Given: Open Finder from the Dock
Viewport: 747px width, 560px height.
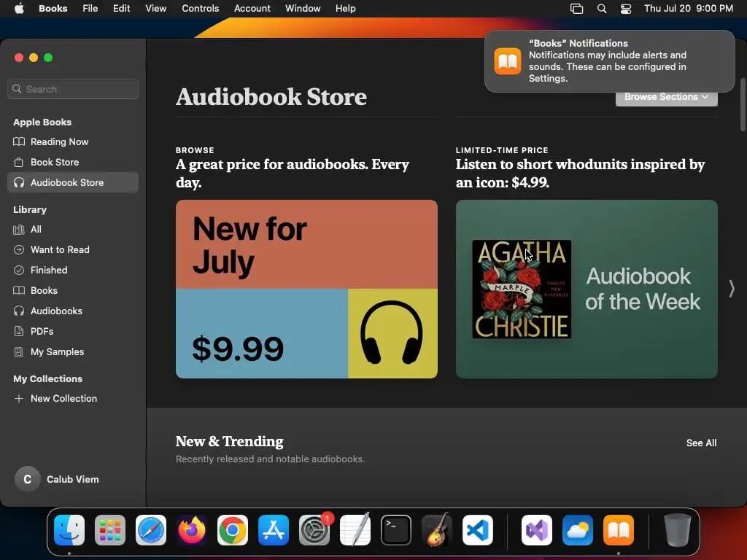Looking at the screenshot, I should (69, 530).
